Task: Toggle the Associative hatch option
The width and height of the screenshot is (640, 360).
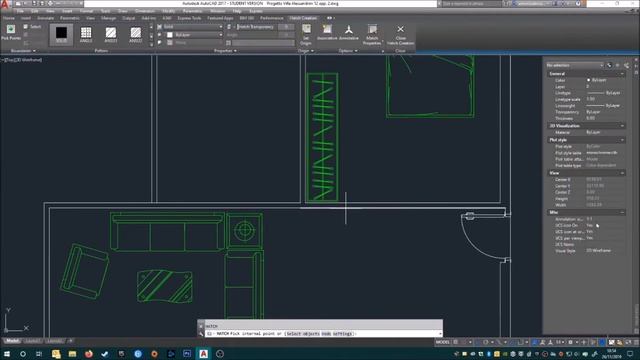Action: coord(327,32)
